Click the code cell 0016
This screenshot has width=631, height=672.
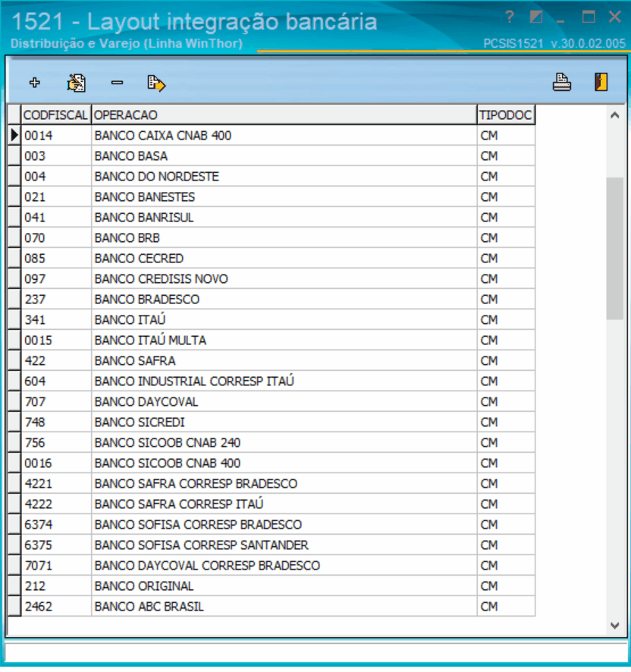click(x=56, y=463)
